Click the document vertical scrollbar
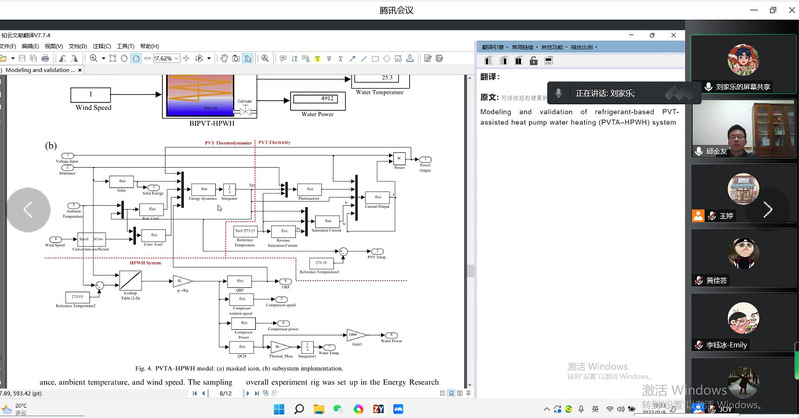This screenshot has width=799, height=418. coord(469,229)
